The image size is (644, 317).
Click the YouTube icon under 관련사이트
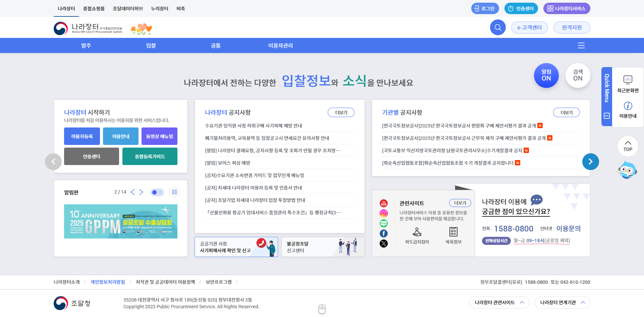tap(384, 203)
